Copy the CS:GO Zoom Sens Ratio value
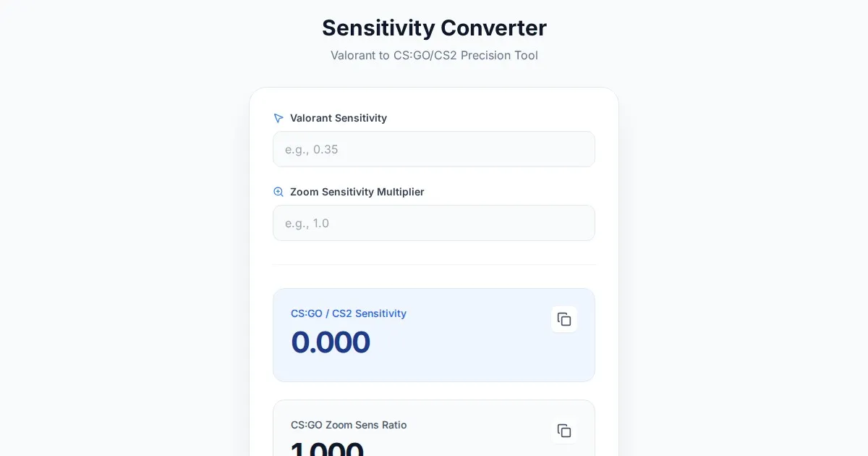 (x=564, y=431)
